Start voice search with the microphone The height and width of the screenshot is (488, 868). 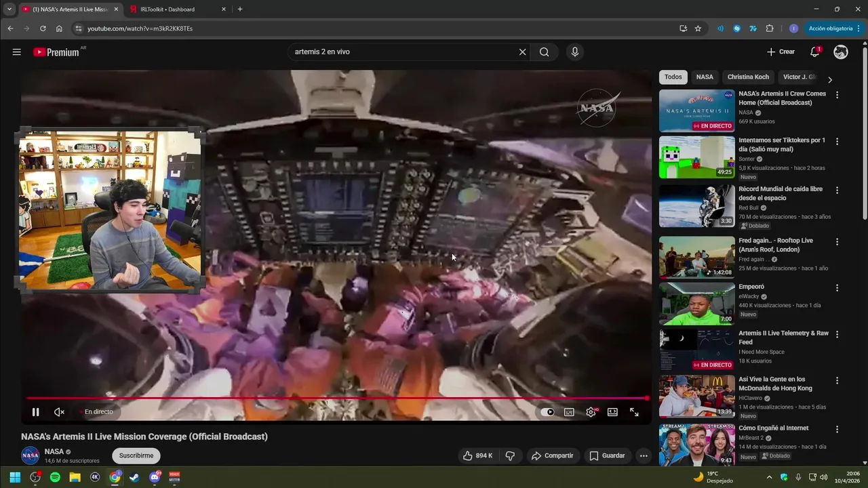click(575, 52)
